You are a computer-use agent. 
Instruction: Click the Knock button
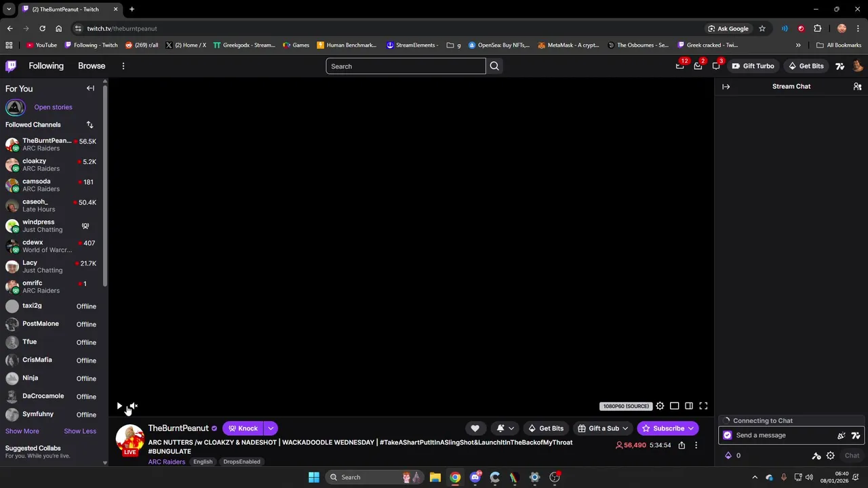pos(243,428)
